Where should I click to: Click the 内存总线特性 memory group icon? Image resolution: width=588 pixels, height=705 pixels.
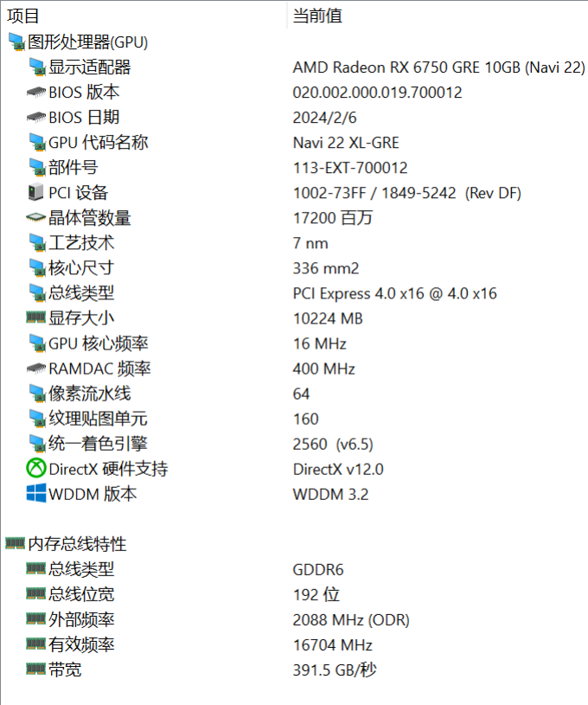coord(16,543)
